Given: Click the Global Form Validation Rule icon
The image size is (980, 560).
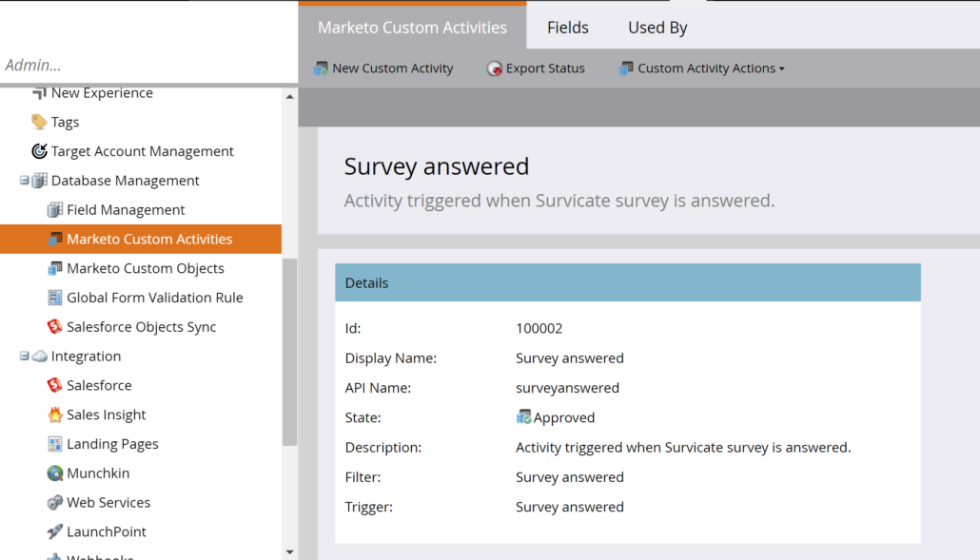Looking at the screenshot, I should pyautogui.click(x=55, y=298).
